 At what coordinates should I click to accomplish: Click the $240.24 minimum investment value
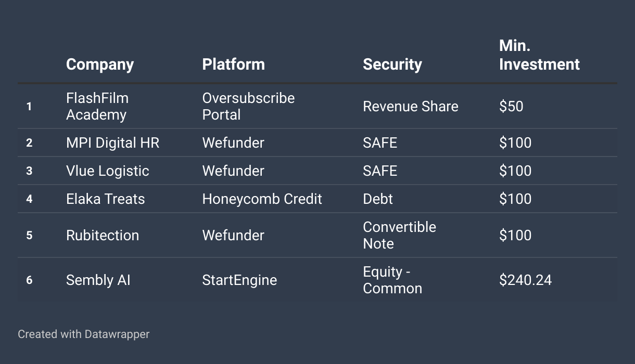click(x=525, y=280)
